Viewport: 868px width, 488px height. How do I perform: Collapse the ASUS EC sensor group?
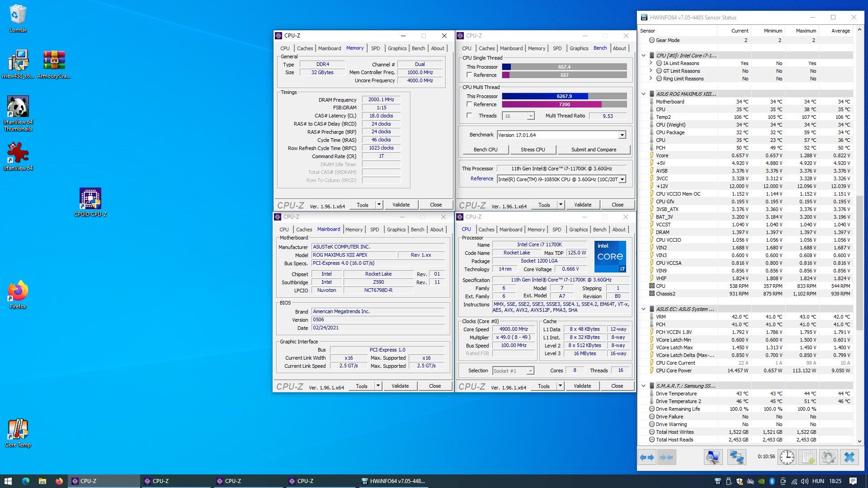coord(644,309)
